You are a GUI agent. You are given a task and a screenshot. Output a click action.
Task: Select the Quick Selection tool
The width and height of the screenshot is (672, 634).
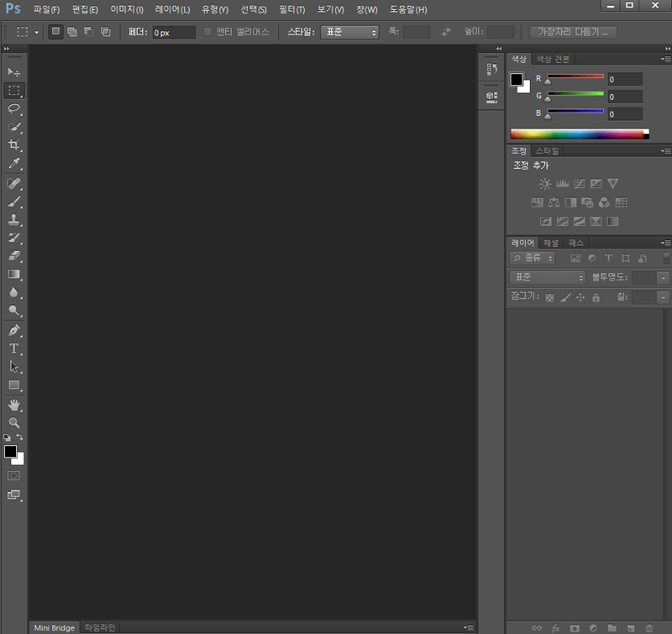click(13, 127)
